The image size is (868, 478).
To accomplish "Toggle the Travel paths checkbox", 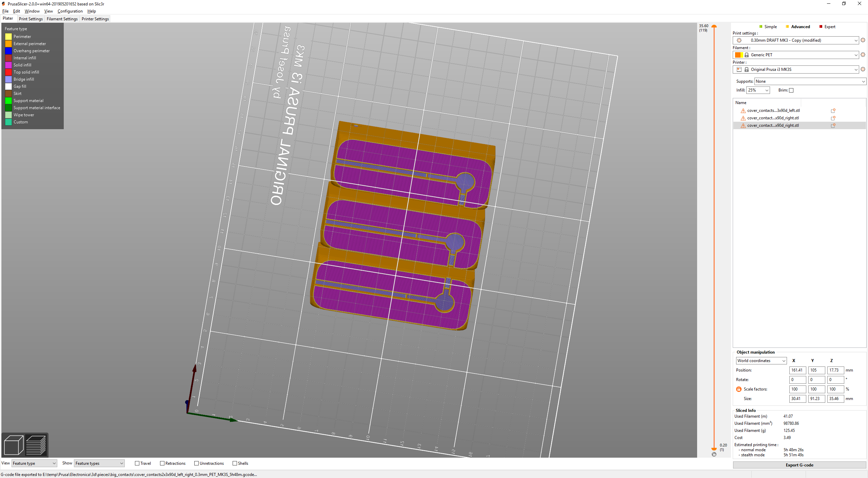I will pos(137,464).
